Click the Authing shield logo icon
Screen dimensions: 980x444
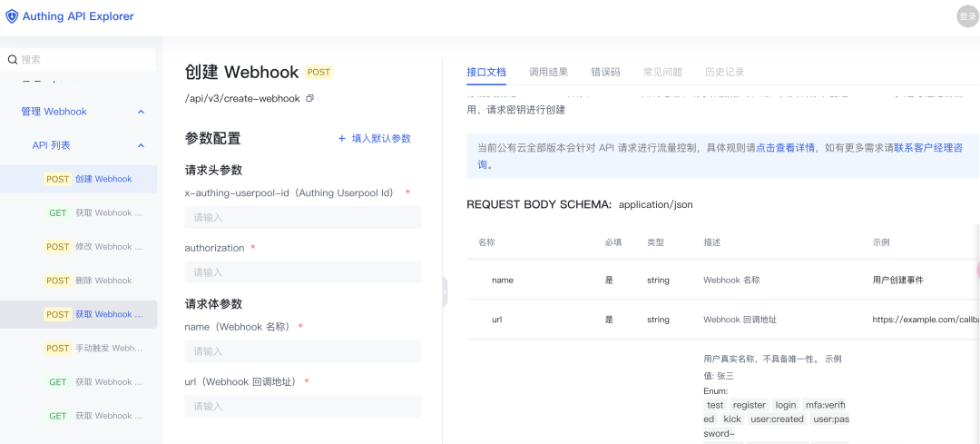12,16
